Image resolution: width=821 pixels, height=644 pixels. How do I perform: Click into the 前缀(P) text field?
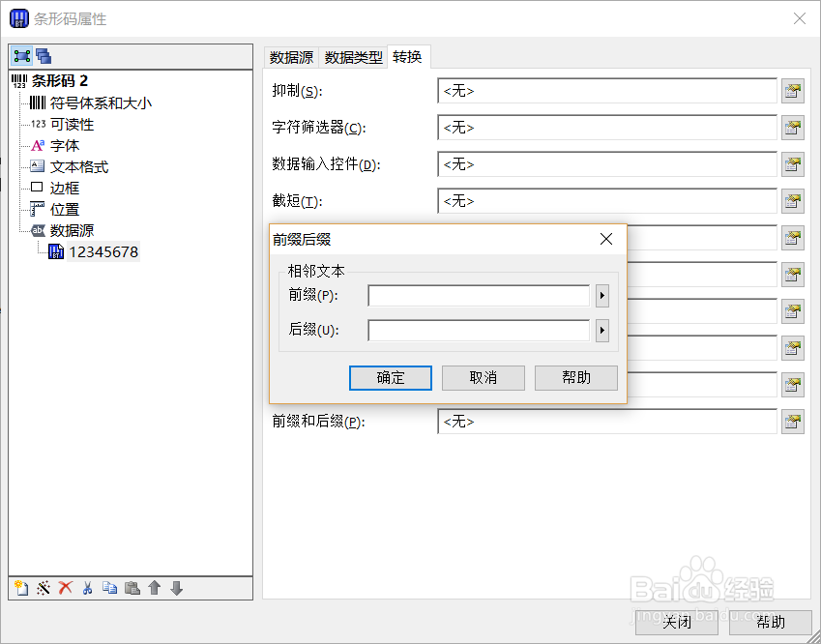(x=479, y=296)
